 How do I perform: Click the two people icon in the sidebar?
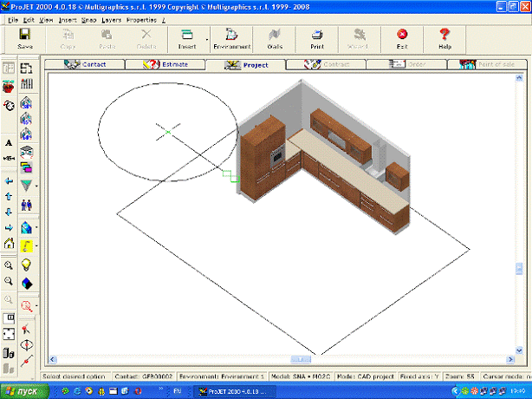point(26,205)
